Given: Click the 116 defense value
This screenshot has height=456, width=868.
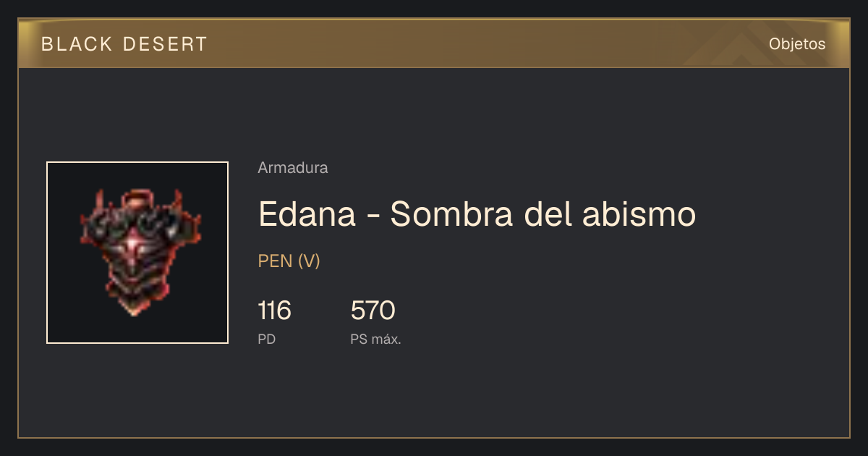Looking at the screenshot, I should coord(274,311).
